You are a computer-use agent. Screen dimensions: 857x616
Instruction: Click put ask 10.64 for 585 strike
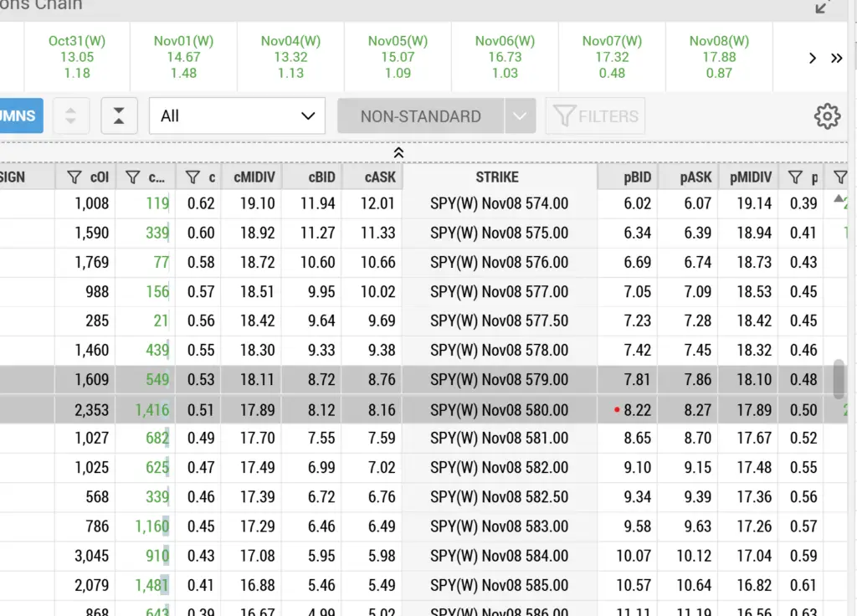(694, 586)
